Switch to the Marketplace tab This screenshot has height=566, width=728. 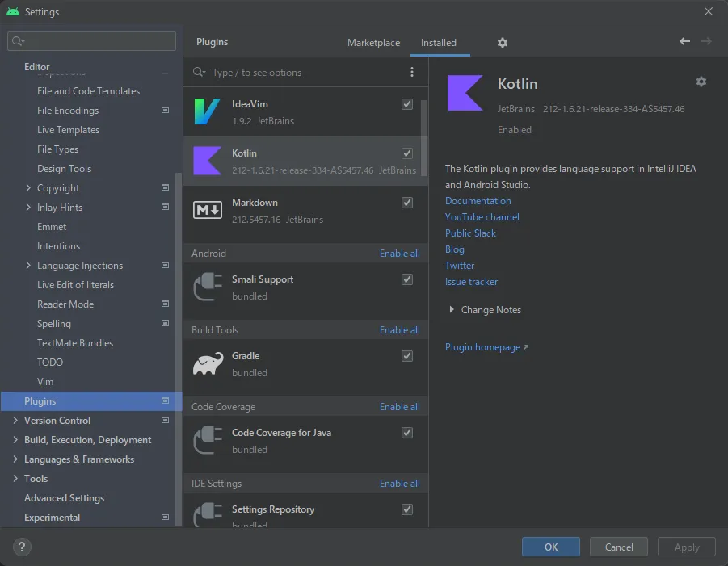[x=373, y=43]
